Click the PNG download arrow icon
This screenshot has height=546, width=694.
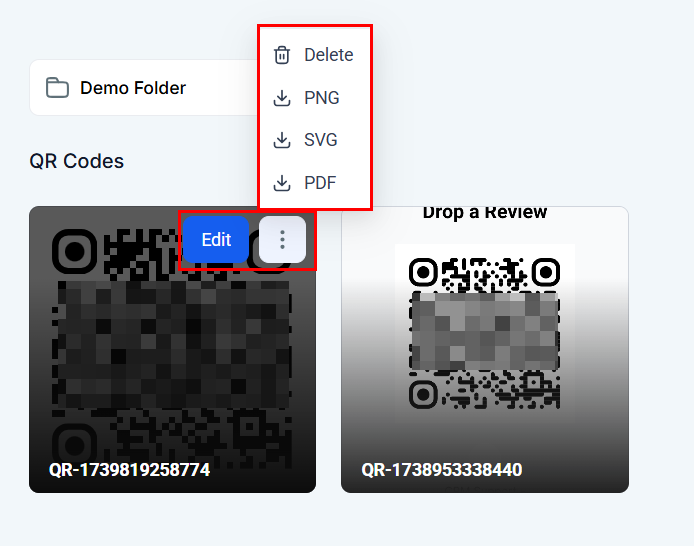pos(282,98)
